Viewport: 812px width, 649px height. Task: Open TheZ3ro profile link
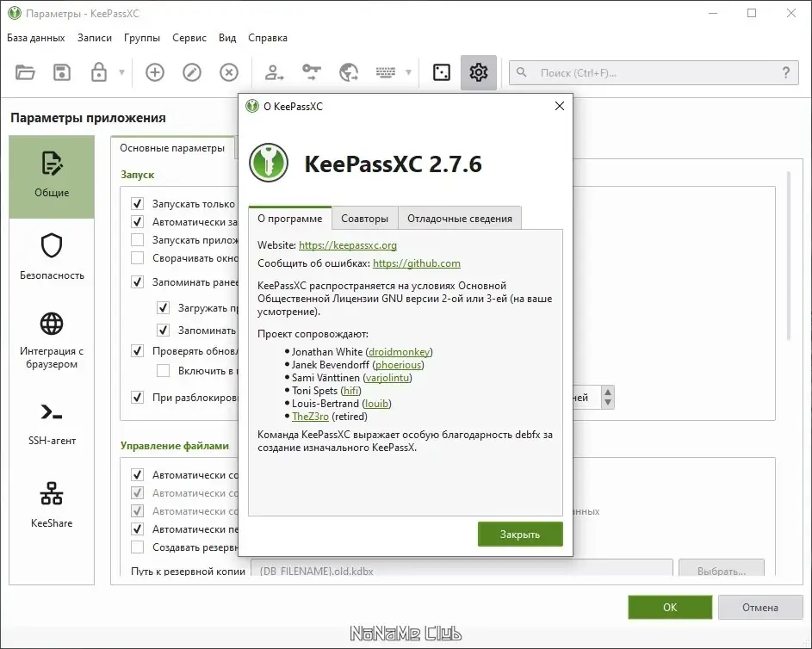tap(310, 417)
